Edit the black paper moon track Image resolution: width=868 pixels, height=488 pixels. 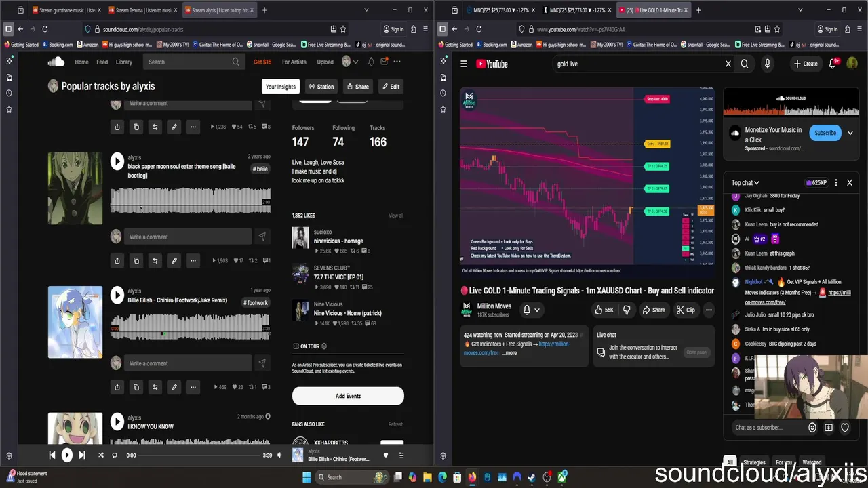tap(174, 260)
